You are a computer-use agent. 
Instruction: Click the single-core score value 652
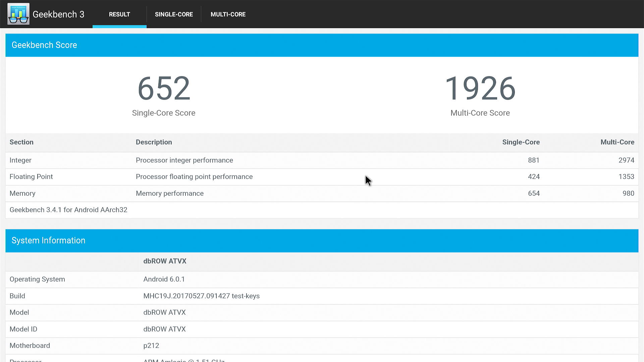164,88
